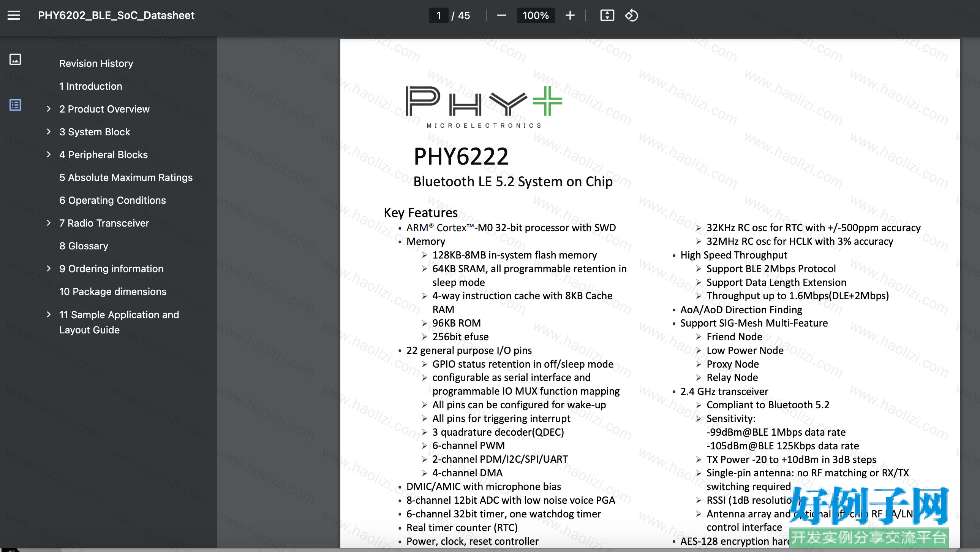Click 'Real timer counter (RTC)' bullet
Screen dimensions: 980x552
462,528
